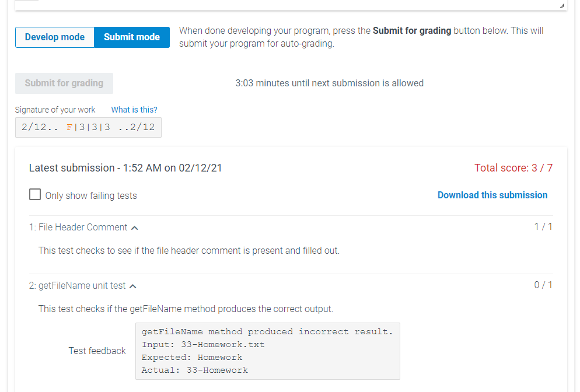Image resolution: width=580 pixels, height=392 pixels.
Task: Toggle the Only show failing tests option
Action: [35, 194]
